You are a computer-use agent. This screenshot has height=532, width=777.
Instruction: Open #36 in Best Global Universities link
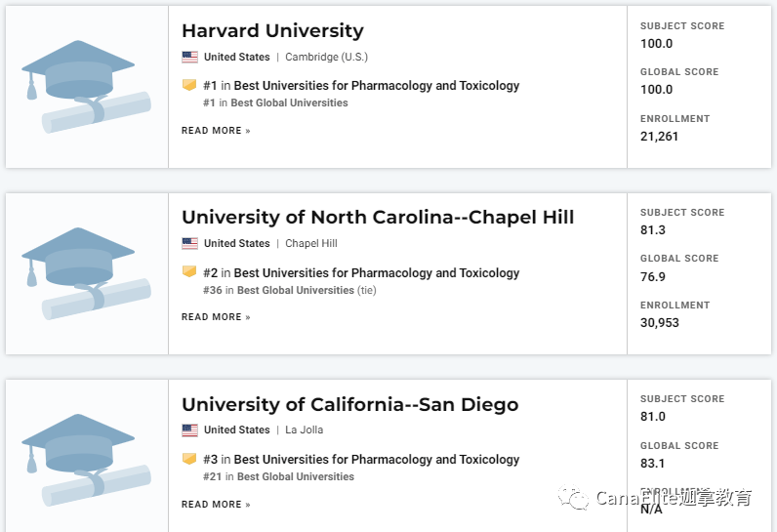tap(289, 290)
